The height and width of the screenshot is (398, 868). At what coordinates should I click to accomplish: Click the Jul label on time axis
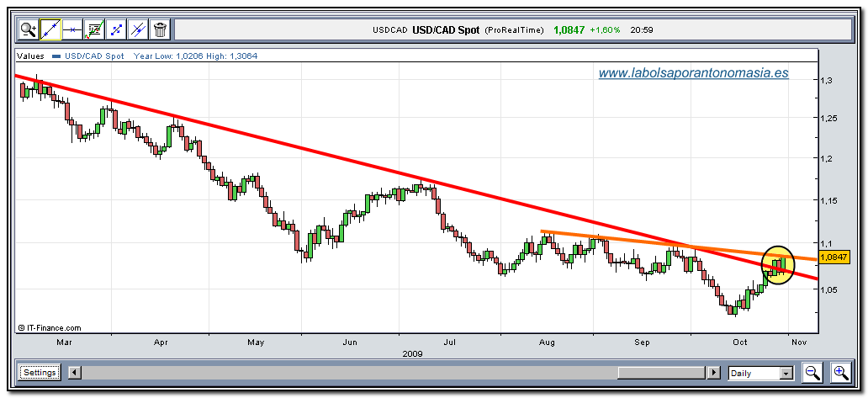point(449,342)
